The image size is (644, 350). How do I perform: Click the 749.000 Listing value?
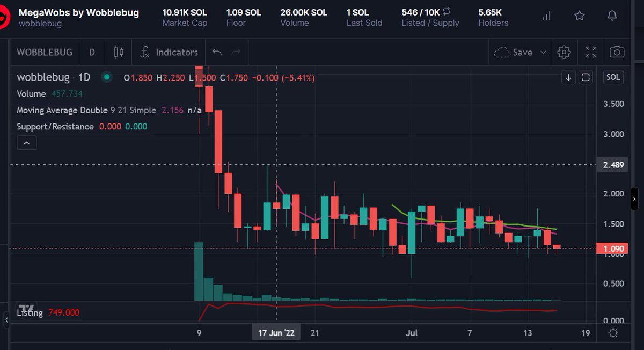point(64,313)
